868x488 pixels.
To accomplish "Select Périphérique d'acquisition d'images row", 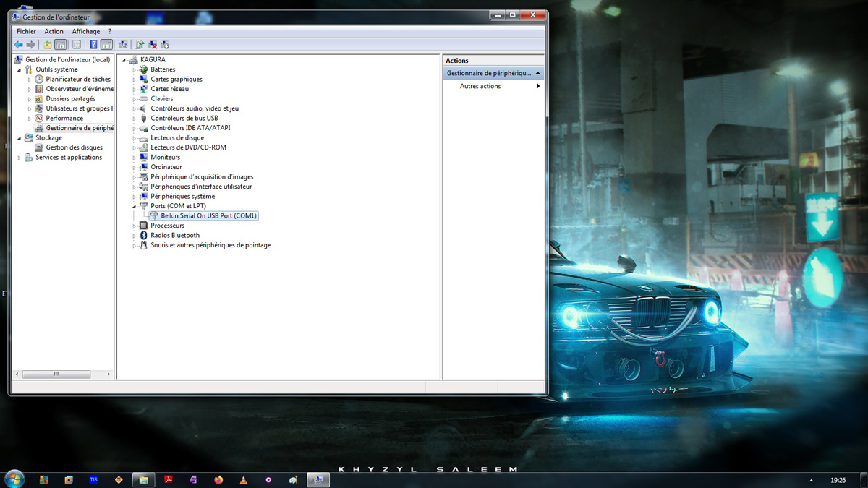I will click(x=202, y=177).
